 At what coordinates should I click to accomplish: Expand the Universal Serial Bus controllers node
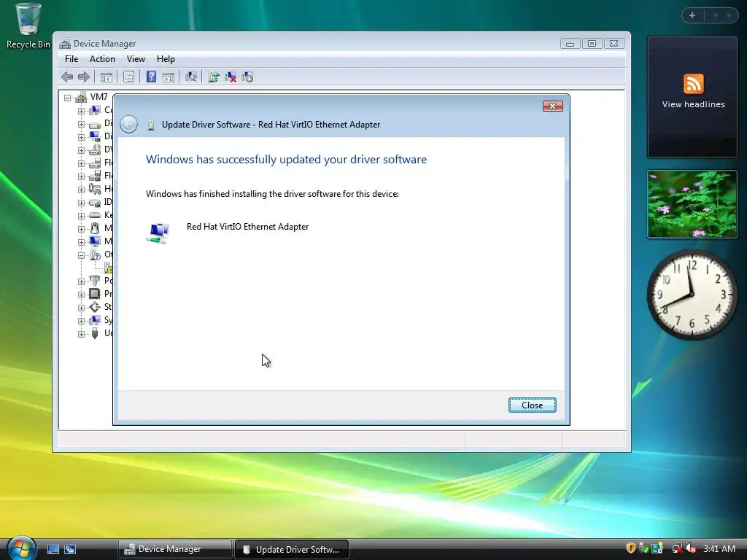(x=81, y=334)
